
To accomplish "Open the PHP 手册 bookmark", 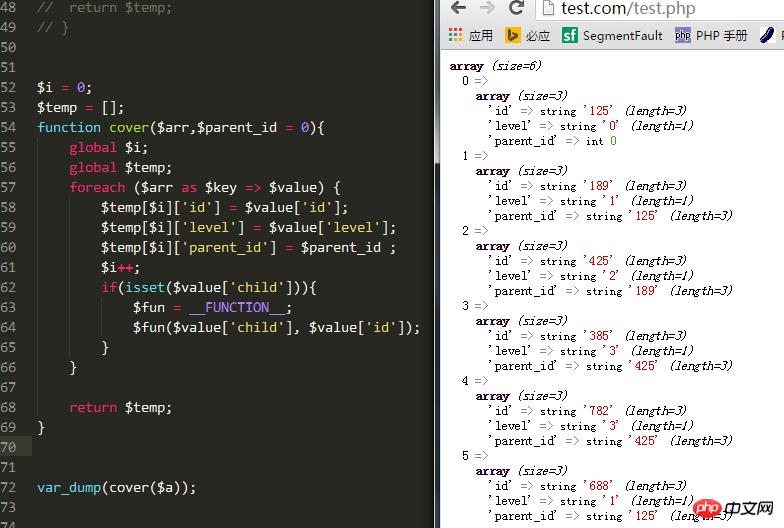I will [x=710, y=36].
